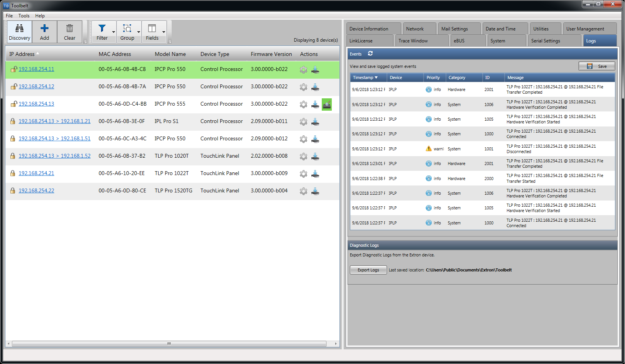This screenshot has height=364, width=625.
Task: Save the logged system events
Action: click(596, 66)
